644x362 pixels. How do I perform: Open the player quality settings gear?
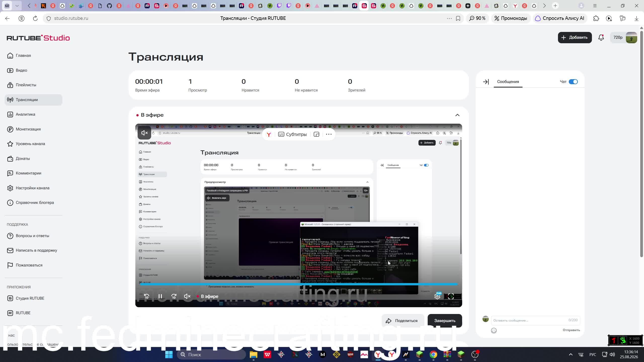437,296
